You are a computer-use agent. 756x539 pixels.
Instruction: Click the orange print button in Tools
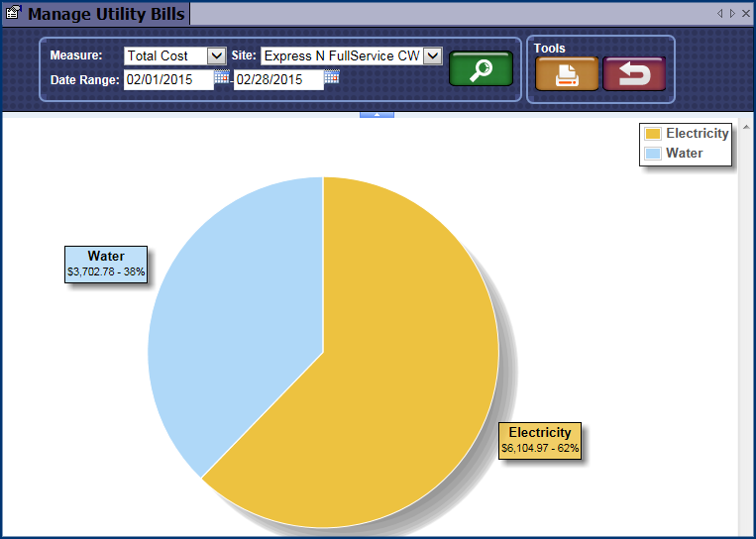[567, 74]
